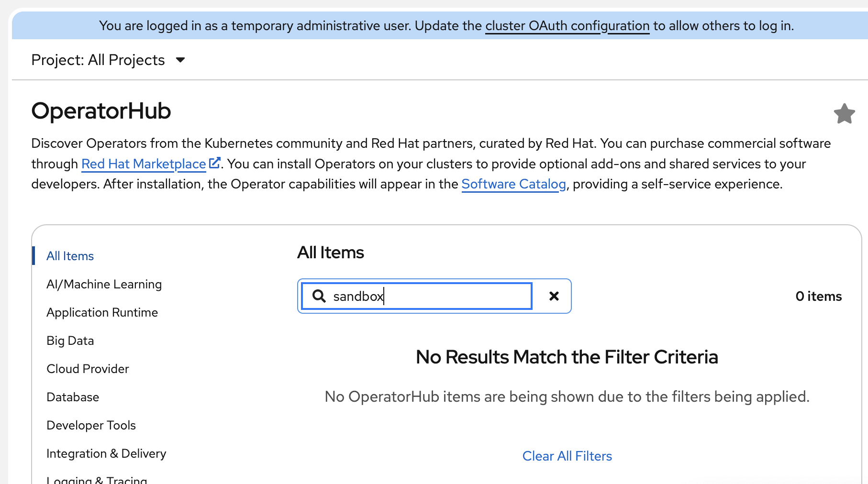Choose the Integration & Delivery category
The width and height of the screenshot is (868, 484).
[x=106, y=454]
